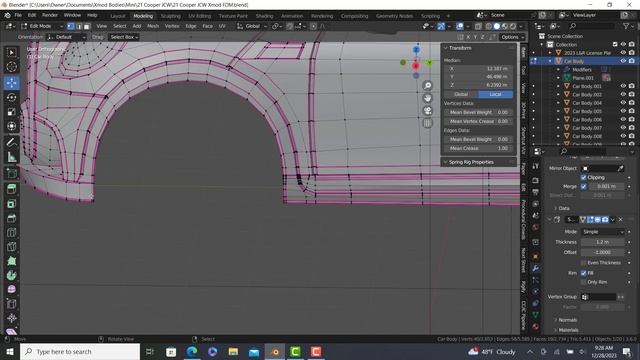Select the Add Cube tool
This screenshot has width=640, height=360.
pos(11,173)
